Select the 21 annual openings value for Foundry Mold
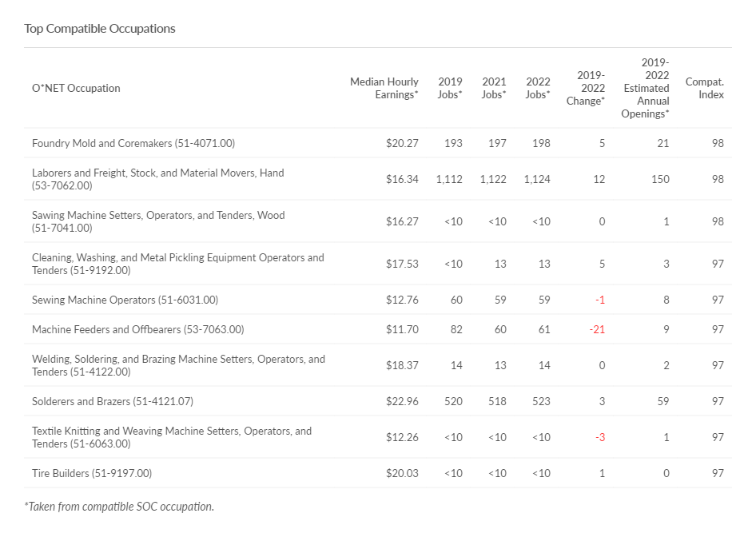Viewport: 756px width, 537px height. [663, 143]
